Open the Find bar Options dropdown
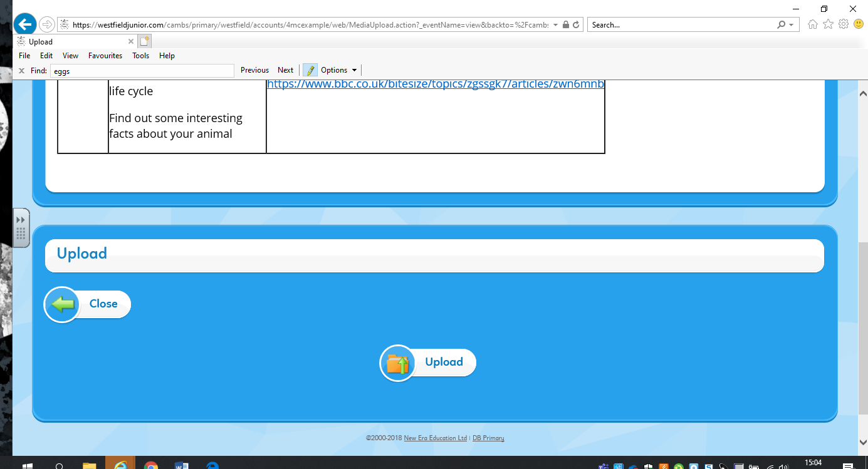This screenshot has width=868, height=469. (339, 70)
